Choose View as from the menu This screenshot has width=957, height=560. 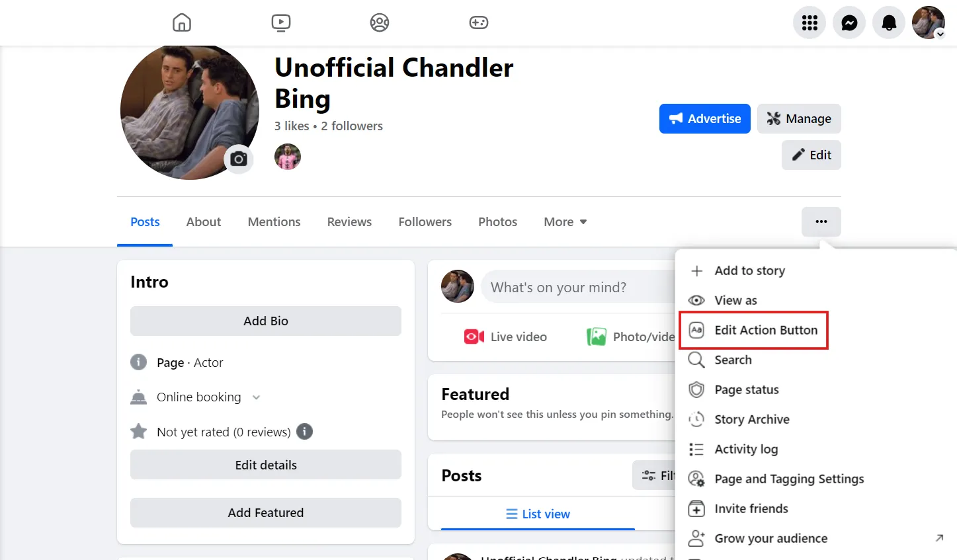(x=735, y=300)
